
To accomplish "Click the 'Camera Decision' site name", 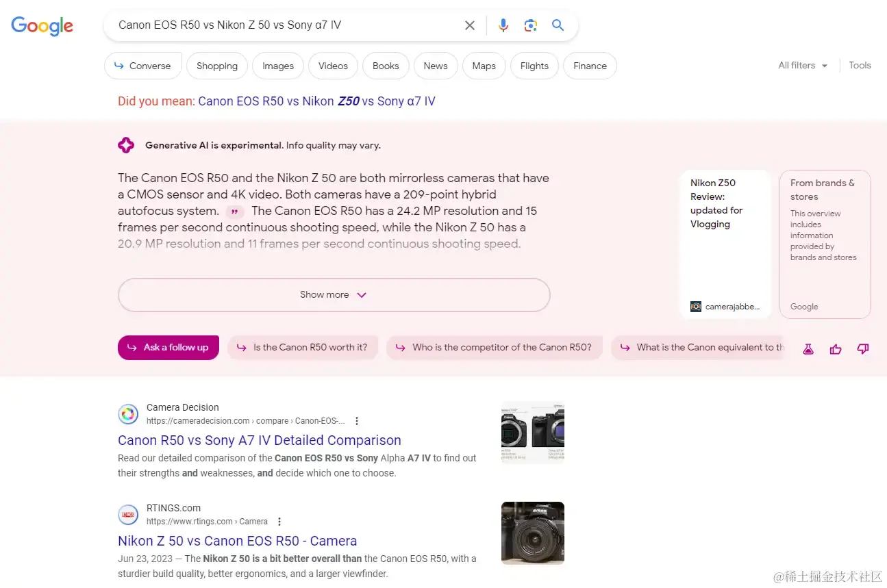I will click(x=183, y=407).
